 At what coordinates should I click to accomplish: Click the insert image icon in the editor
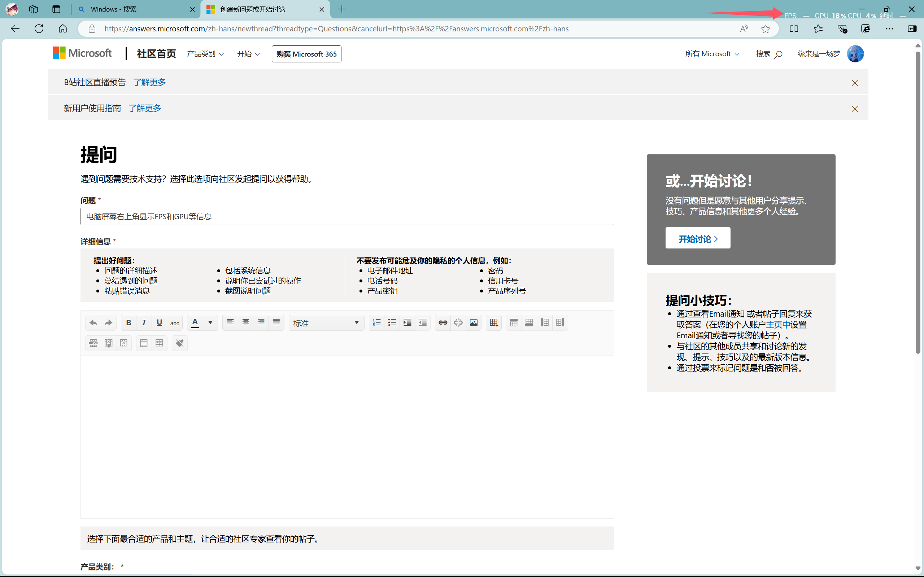click(474, 322)
